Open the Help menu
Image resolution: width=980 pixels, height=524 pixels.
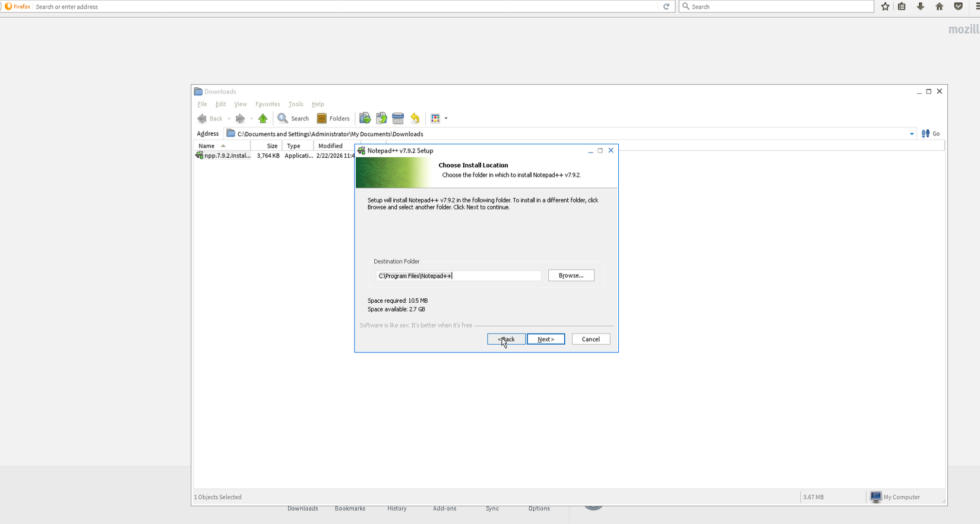tap(318, 104)
